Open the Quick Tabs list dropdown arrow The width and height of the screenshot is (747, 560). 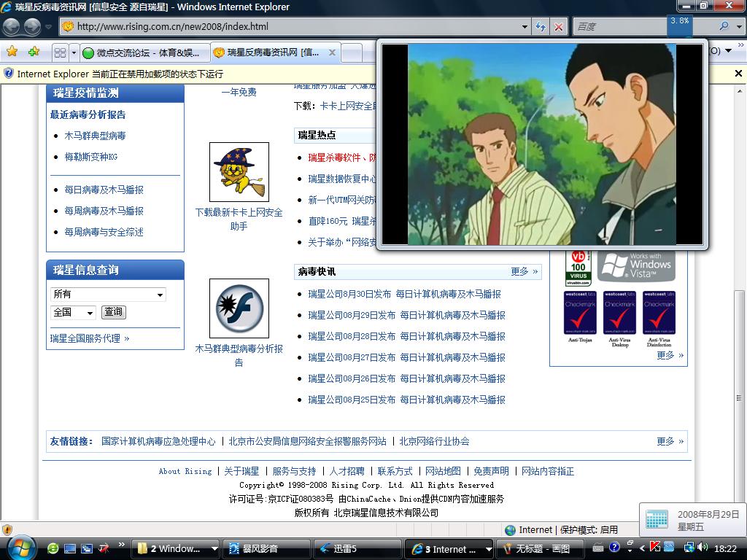click(74, 52)
